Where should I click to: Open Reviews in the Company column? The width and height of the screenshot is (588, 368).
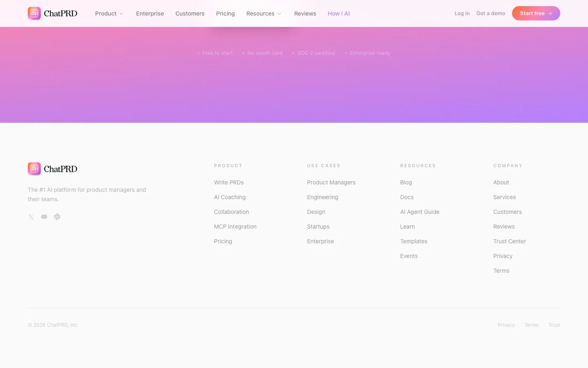[x=504, y=227]
